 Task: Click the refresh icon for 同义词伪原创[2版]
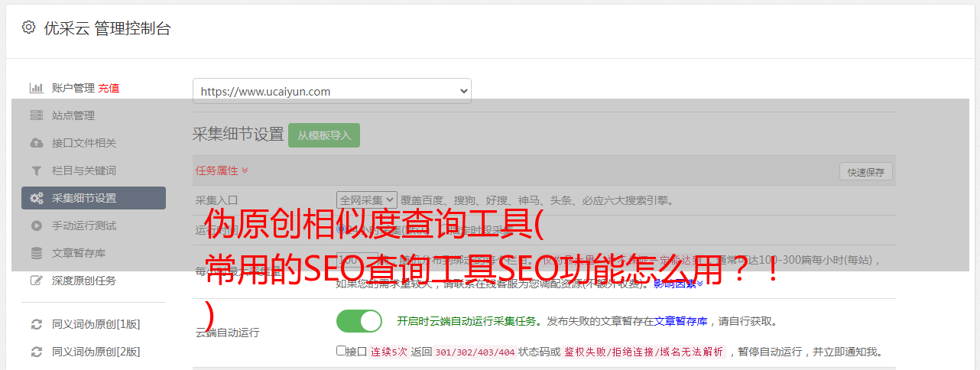[x=36, y=352]
